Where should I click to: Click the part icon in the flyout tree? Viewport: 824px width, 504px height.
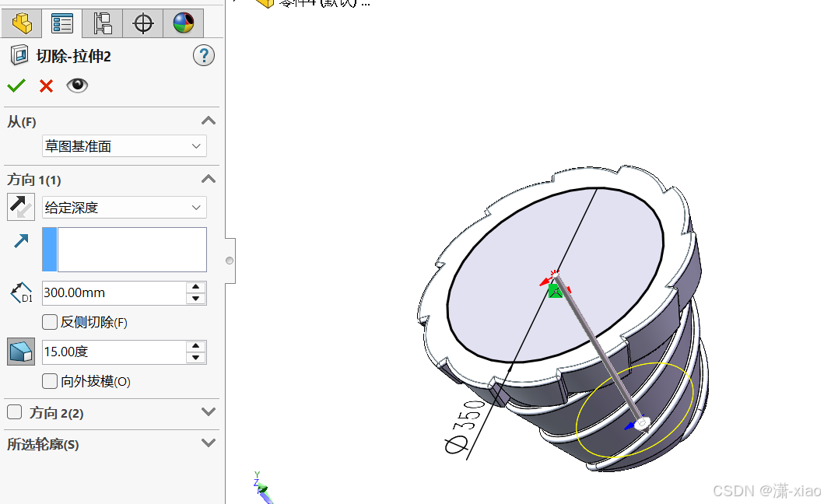[265, 3]
